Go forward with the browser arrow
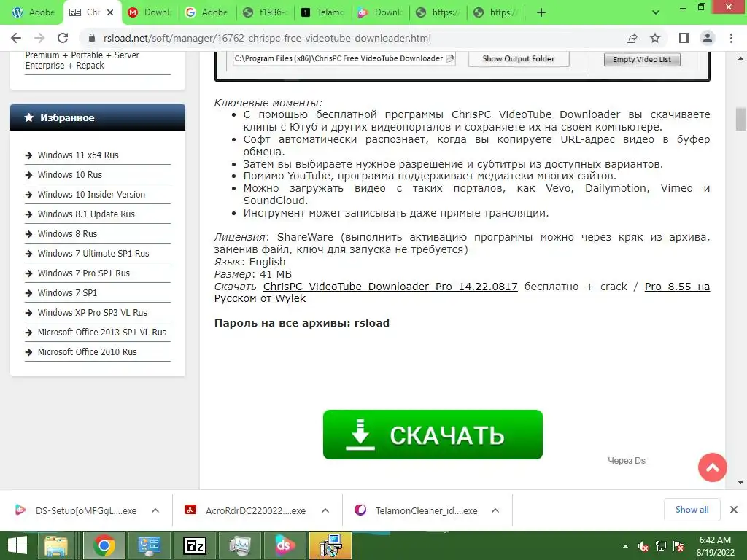This screenshot has height=560, width=747. coord(39,38)
